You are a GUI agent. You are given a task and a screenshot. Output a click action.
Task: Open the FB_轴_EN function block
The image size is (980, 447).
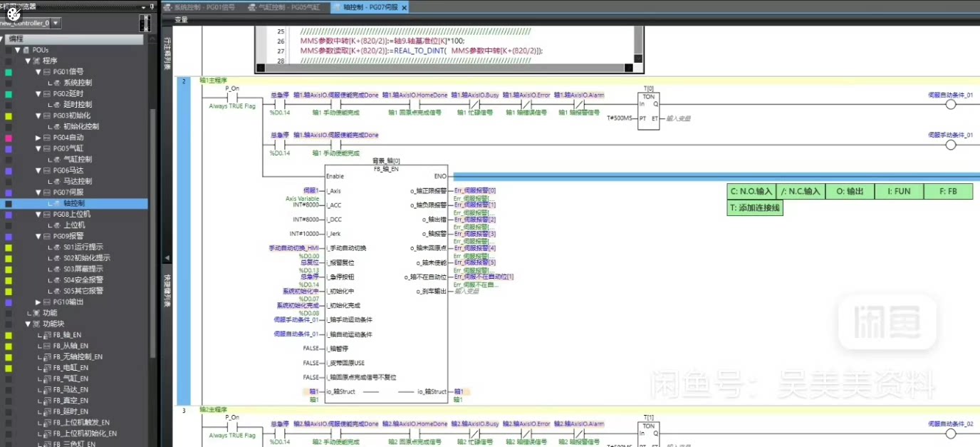click(67, 334)
